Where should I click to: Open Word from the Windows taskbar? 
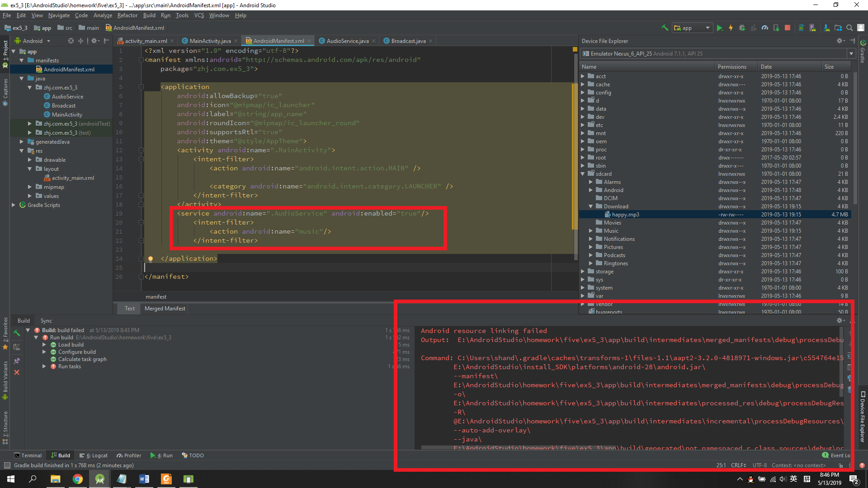coord(144,479)
